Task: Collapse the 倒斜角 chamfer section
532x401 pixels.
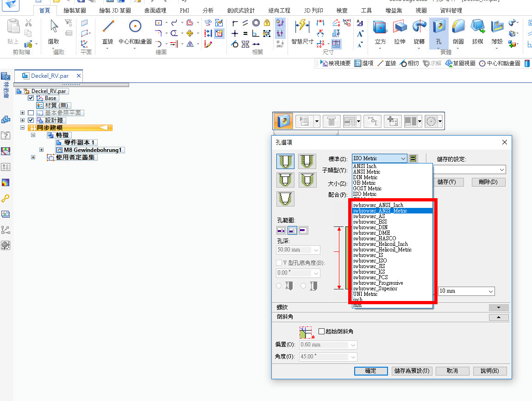Action: click(498, 317)
